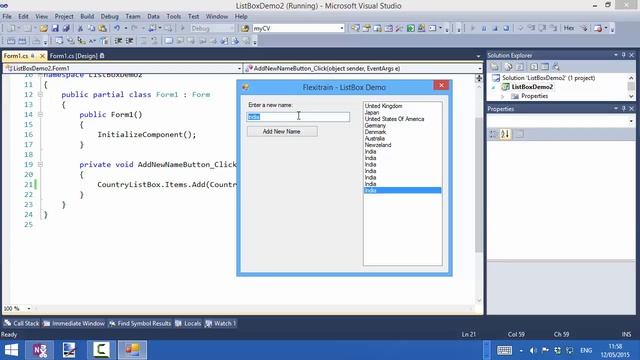Sort properties alphabetically with the A-Z icon
The image size is (640, 360).
tap(505, 134)
